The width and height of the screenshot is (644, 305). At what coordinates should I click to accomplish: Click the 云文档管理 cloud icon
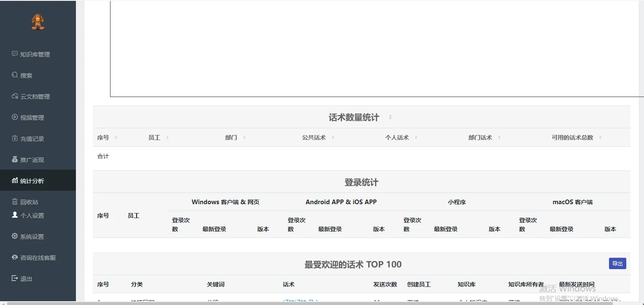15,96
